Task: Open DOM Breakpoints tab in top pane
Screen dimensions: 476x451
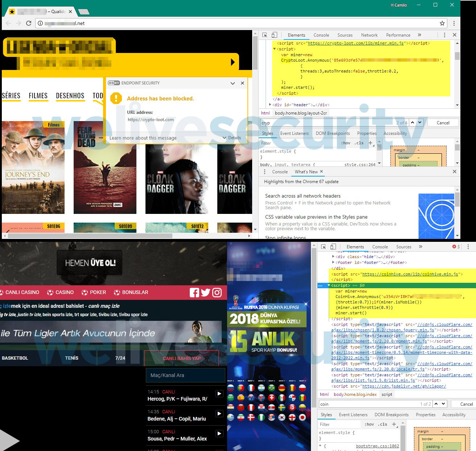Action: point(333,133)
